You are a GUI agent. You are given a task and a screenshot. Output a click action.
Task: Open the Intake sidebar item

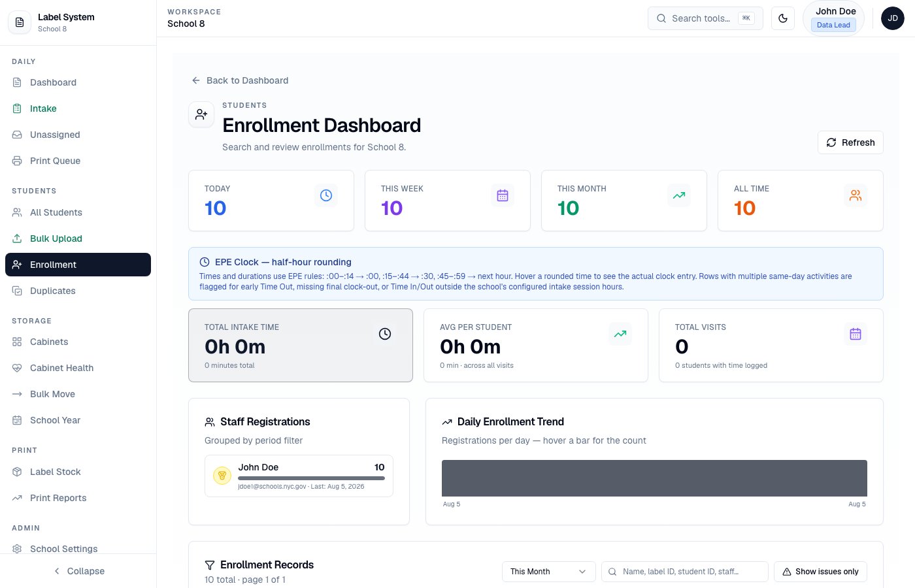(78, 108)
